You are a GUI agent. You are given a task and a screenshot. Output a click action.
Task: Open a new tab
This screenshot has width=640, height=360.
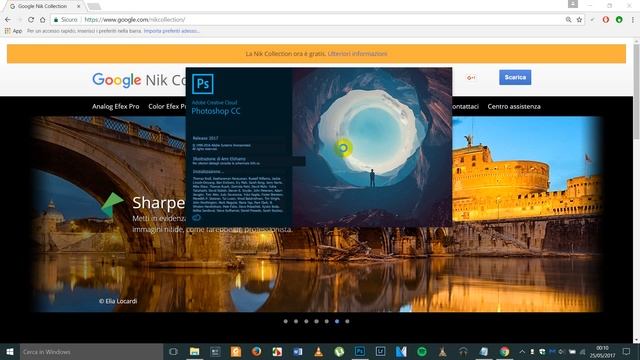[x=94, y=6]
